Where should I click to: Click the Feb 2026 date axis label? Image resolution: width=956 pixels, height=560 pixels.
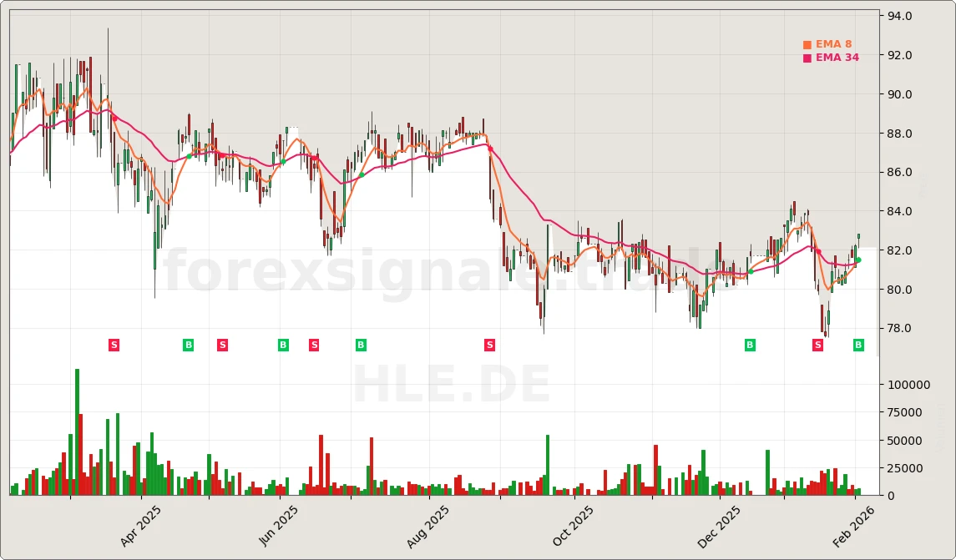pyautogui.click(x=855, y=527)
